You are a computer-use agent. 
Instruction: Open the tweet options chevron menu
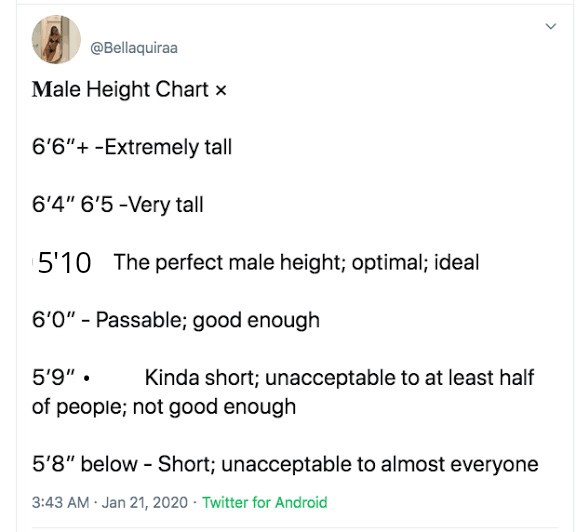pyautogui.click(x=550, y=26)
